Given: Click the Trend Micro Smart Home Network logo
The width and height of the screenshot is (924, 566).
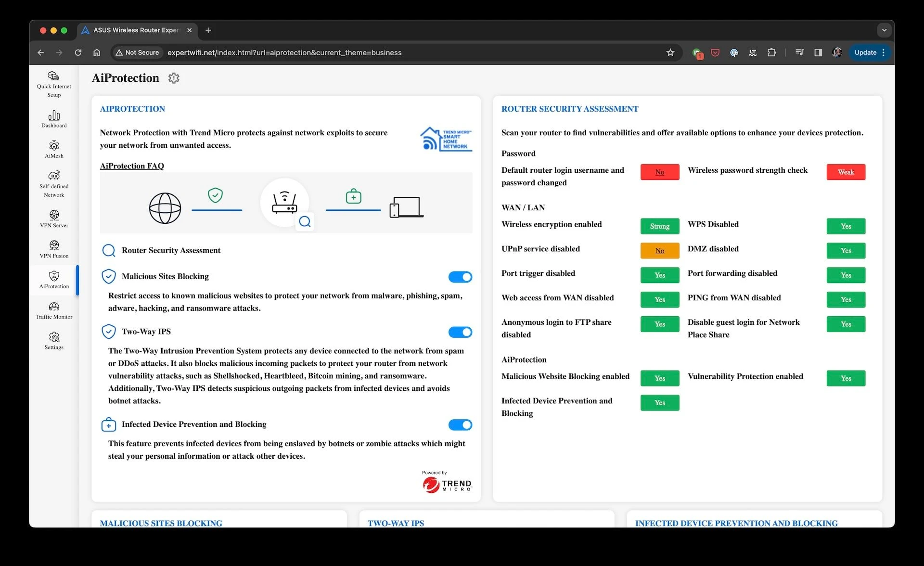Looking at the screenshot, I should (446, 139).
